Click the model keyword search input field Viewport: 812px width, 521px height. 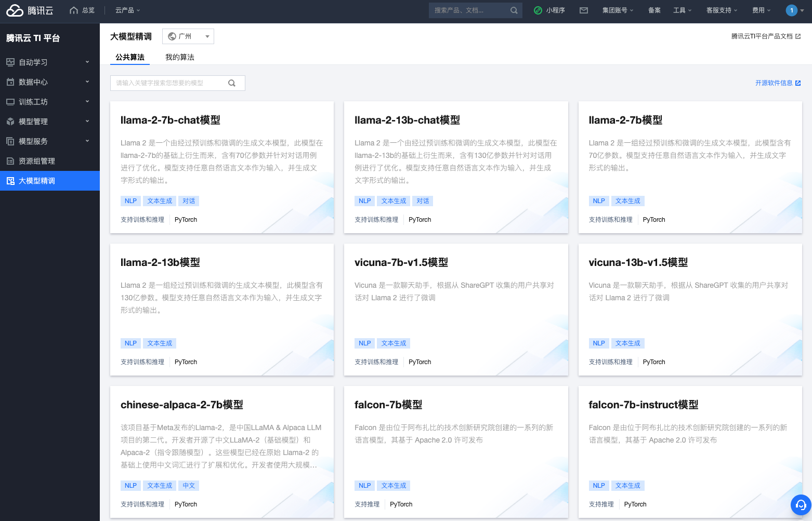click(x=172, y=83)
